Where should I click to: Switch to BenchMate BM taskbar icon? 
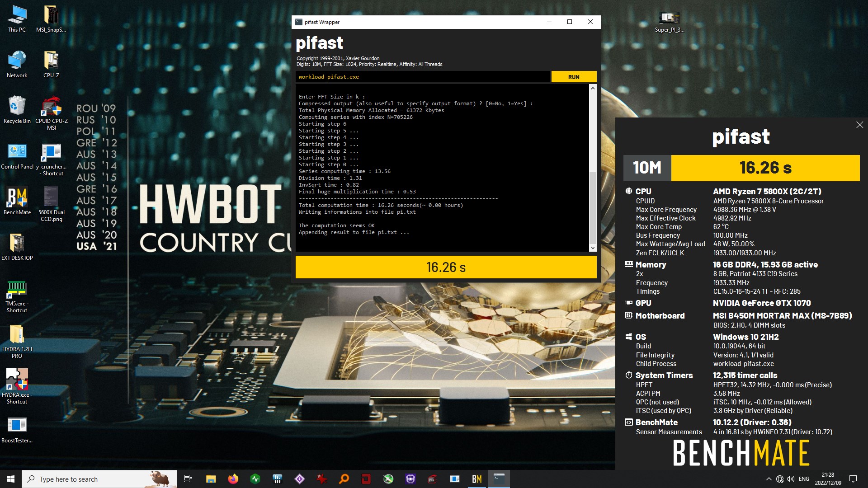pyautogui.click(x=477, y=479)
